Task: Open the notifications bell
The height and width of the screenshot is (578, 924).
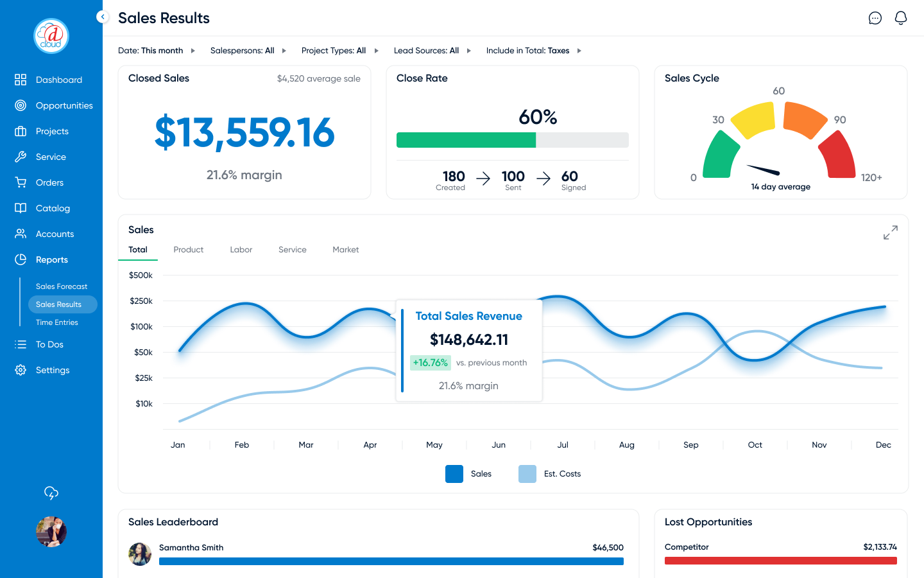Action: click(x=901, y=18)
